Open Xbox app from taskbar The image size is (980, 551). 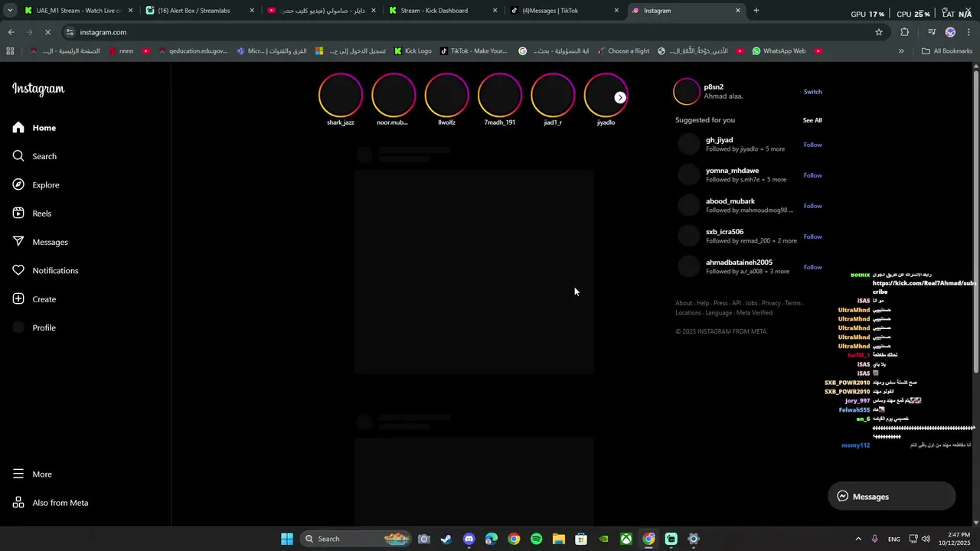pyautogui.click(x=626, y=539)
